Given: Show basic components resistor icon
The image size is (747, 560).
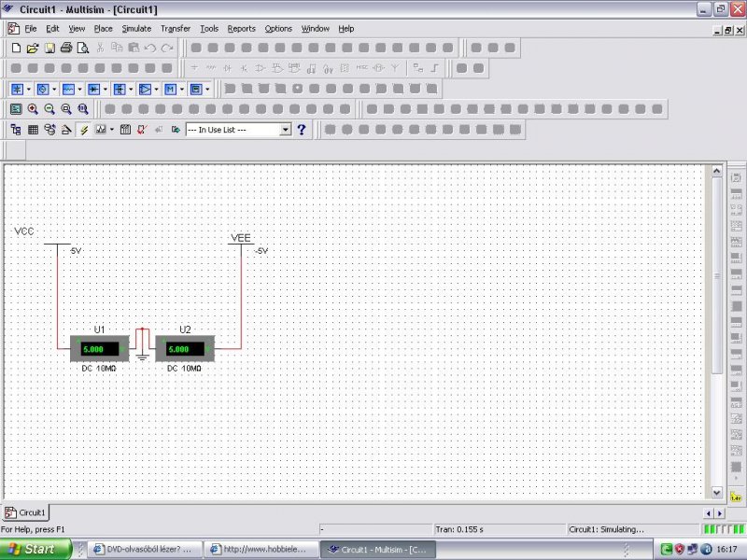Looking at the screenshot, I should 68,89.
